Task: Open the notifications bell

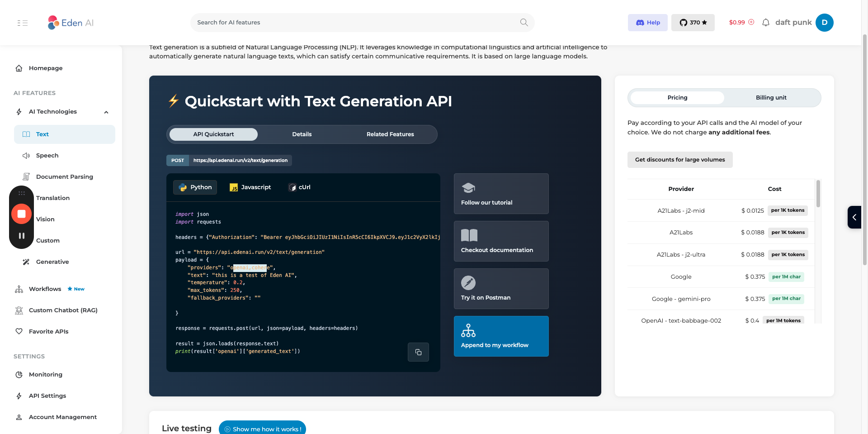Action: click(x=766, y=23)
